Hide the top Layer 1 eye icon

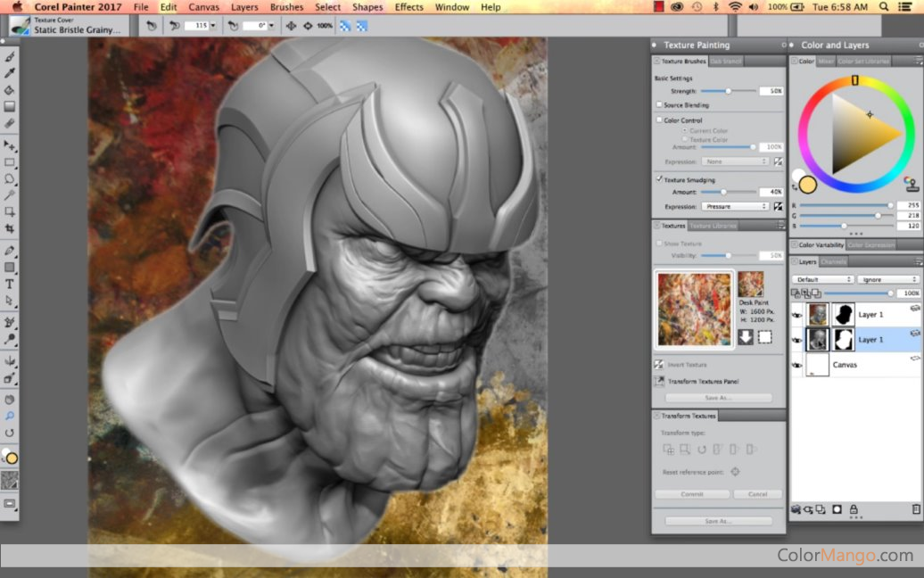click(796, 315)
